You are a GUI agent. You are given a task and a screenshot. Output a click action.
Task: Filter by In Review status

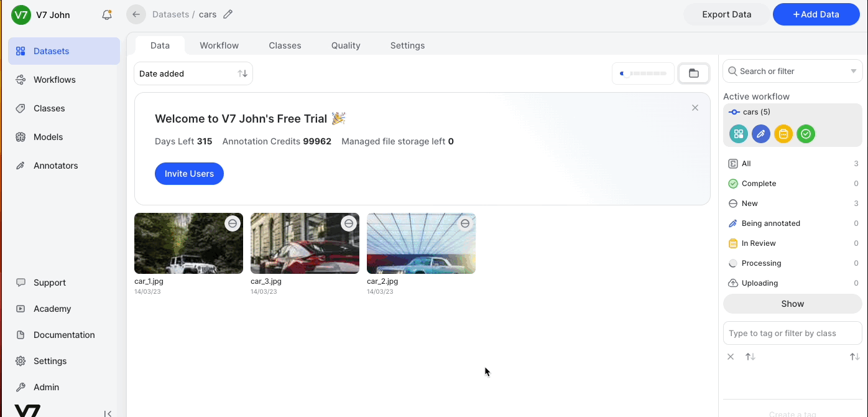pyautogui.click(x=793, y=243)
